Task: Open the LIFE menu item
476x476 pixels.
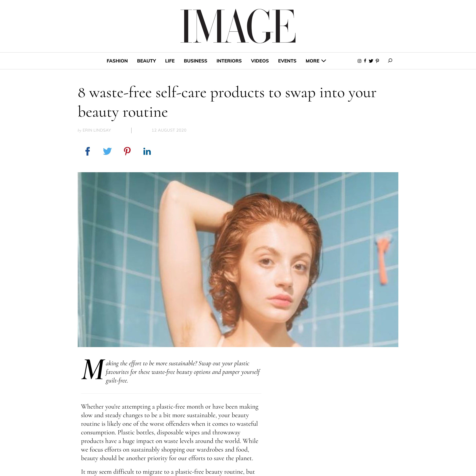Action: (170, 61)
